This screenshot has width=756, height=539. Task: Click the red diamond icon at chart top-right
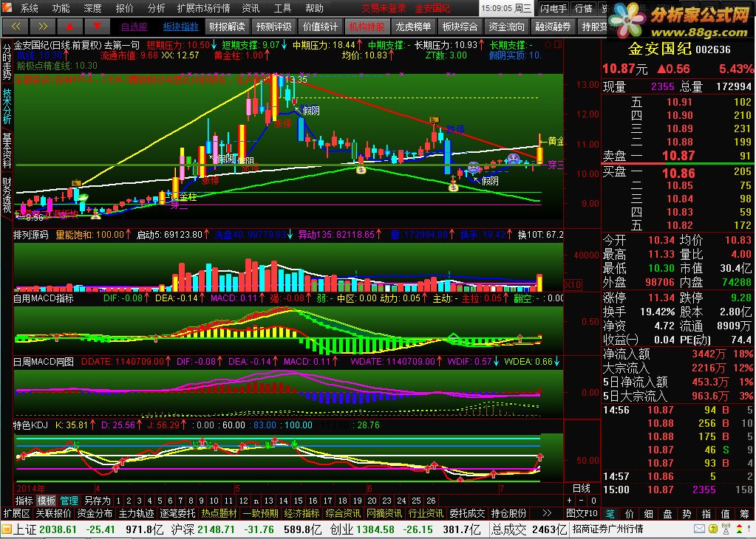click(548, 45)
